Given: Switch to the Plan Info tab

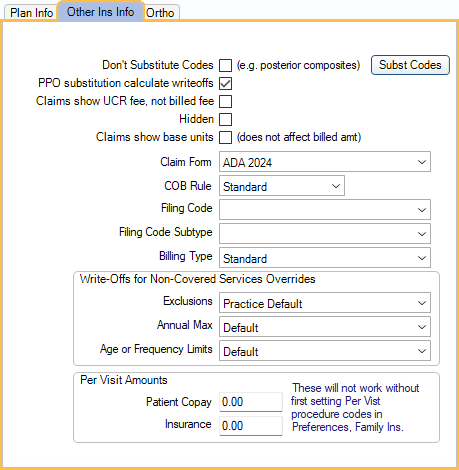Looking at the screenshot, I should click(x=31, y=13).
